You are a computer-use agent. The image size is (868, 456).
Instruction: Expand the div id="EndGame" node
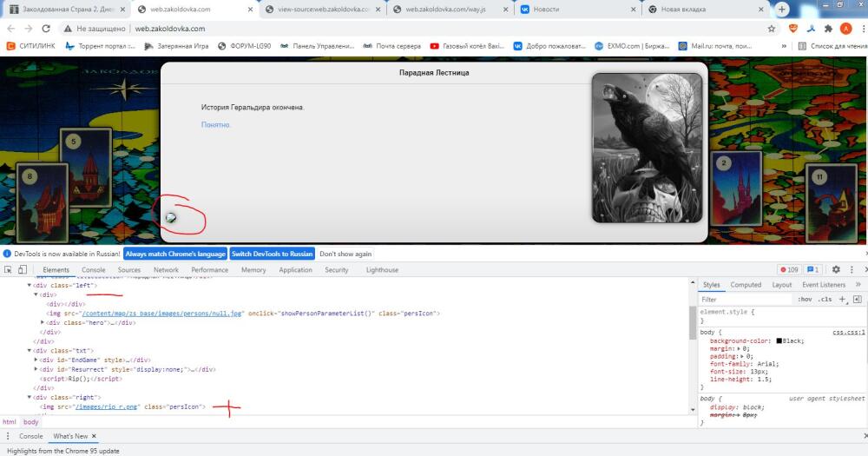pos(36,360)
